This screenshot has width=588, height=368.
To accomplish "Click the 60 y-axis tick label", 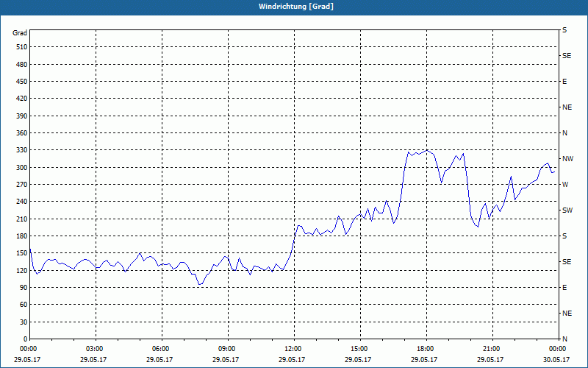I will (x=24, y=305).
